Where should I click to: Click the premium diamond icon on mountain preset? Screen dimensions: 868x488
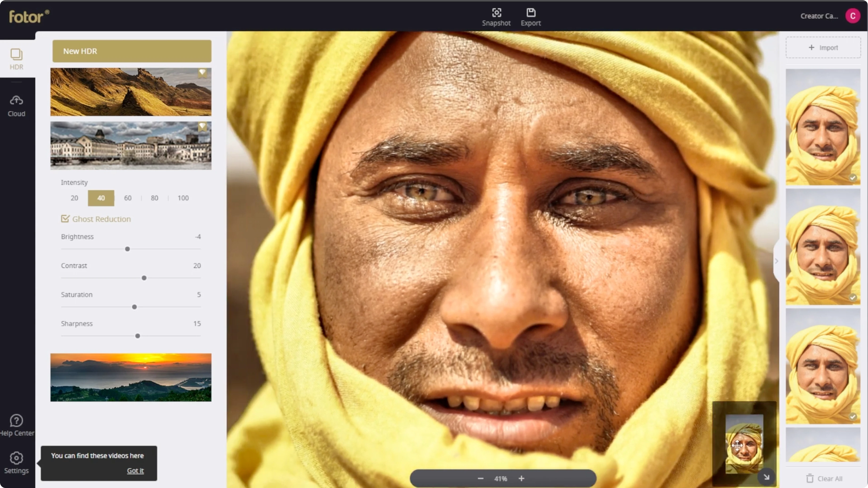click(x=202, y=73)
